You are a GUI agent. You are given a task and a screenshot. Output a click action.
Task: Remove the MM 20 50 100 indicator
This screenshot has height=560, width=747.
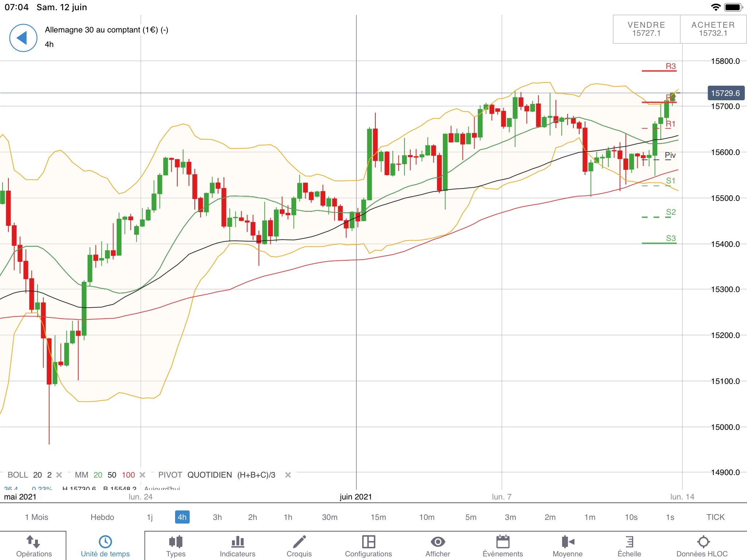[x=143, y=475]
